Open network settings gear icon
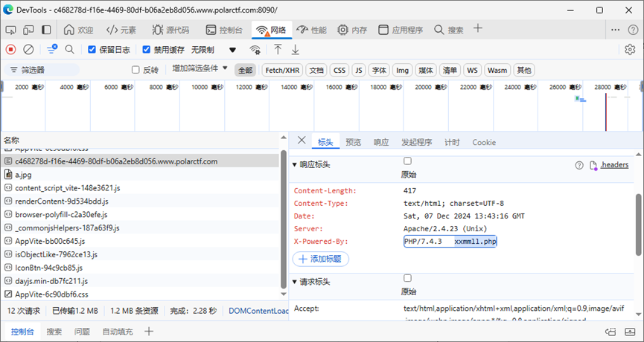 pyautogui.click(x=630, y=50)
